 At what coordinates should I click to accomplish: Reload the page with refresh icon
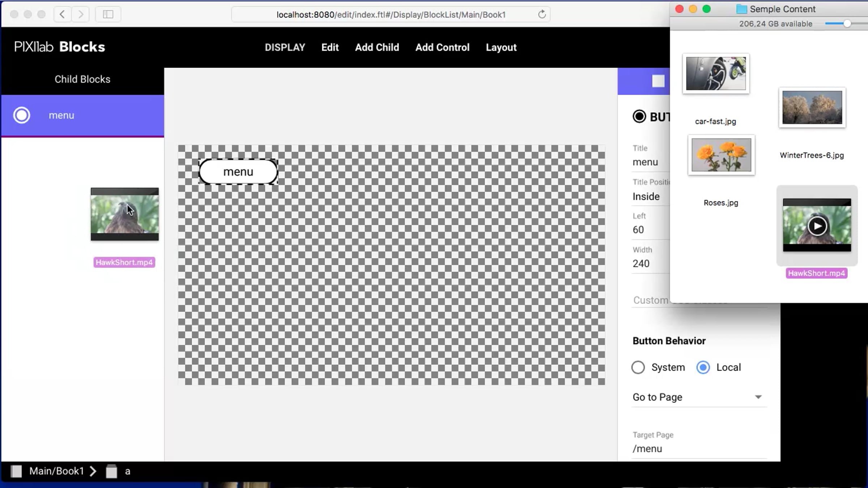tap(541, 14)
